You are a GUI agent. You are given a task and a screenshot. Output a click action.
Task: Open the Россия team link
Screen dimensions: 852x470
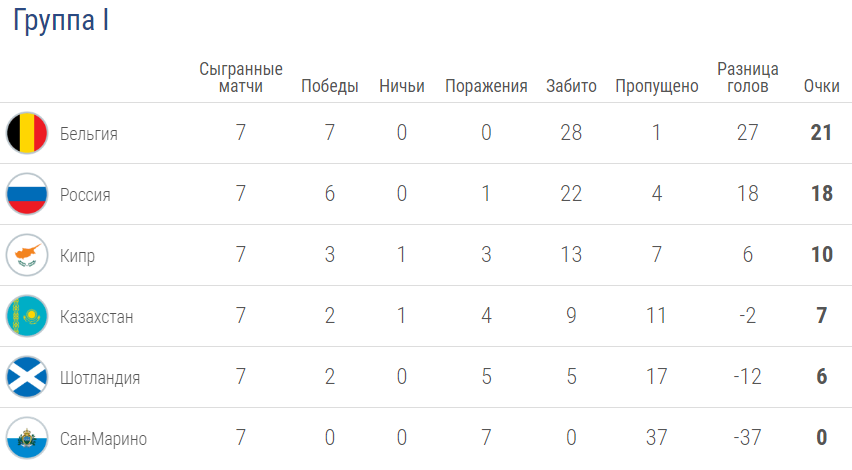coord(85,195)
